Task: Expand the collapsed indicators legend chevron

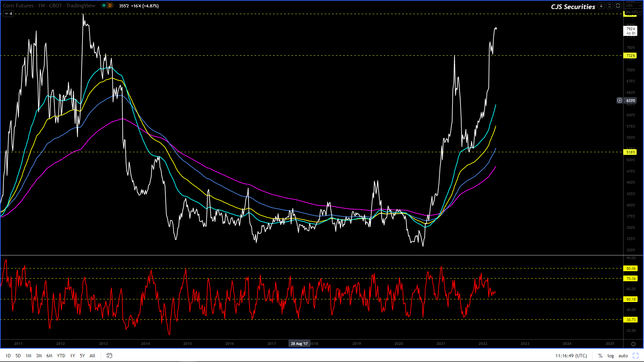Action: click(x=7, y=14)
